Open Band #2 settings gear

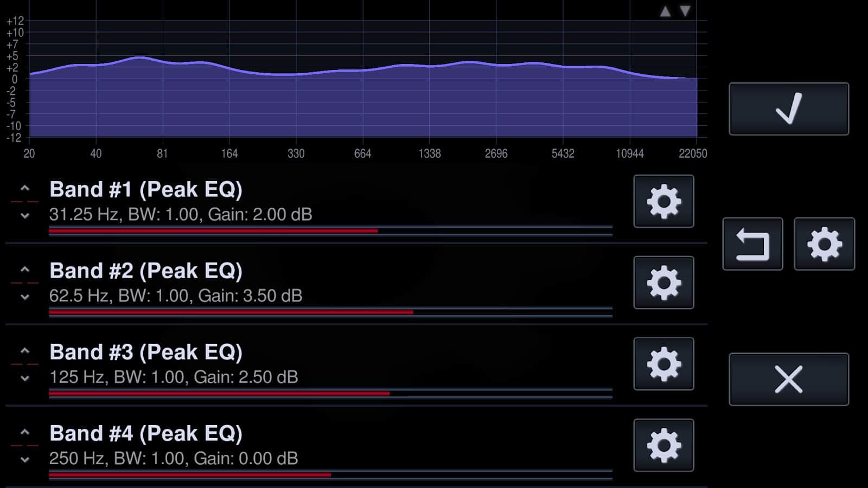tap(663, 282)
